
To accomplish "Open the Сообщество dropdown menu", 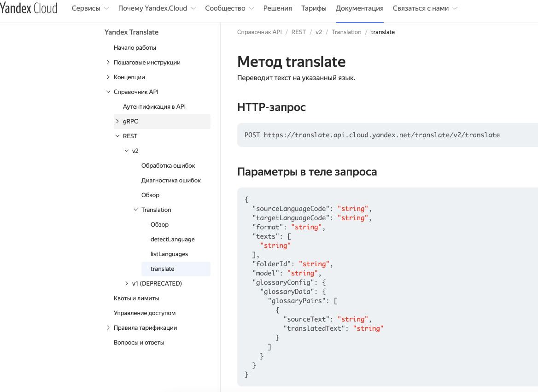I will tap(229, 8).
